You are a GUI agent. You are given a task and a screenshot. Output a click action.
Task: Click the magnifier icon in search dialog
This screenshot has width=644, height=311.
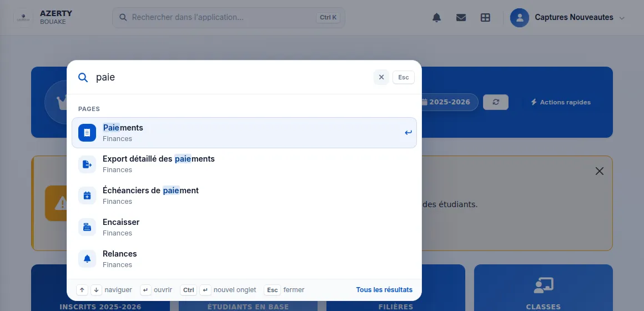[83, 77]
